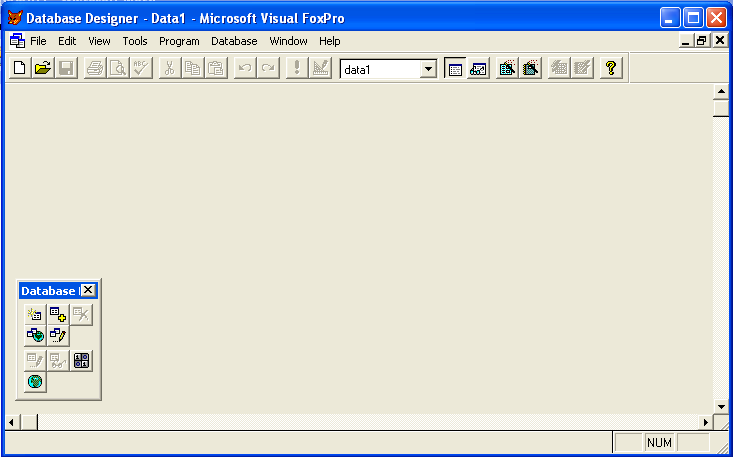
Task: Open the data1 database dropdown arrow
Action: [x=428, y=70]
